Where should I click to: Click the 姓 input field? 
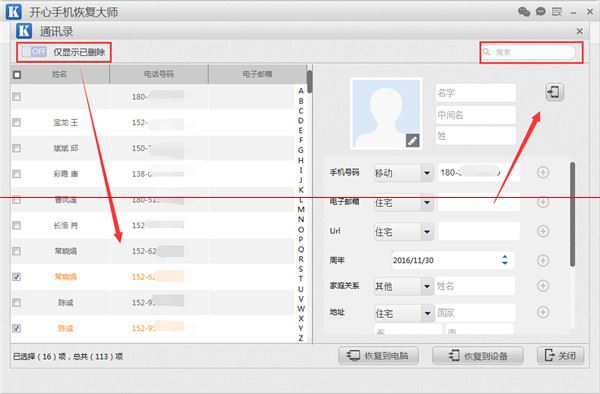pyautogui.click(x=476, y=136)
